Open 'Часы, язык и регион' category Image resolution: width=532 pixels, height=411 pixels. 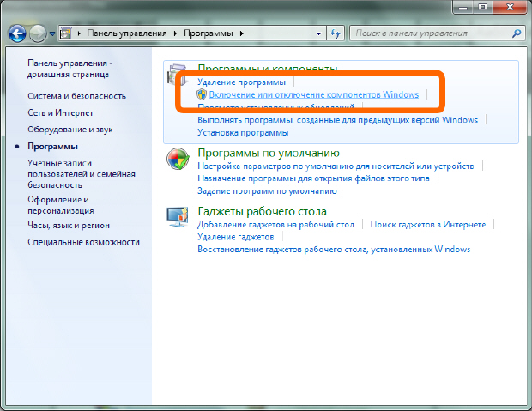(x=69, y=226)
